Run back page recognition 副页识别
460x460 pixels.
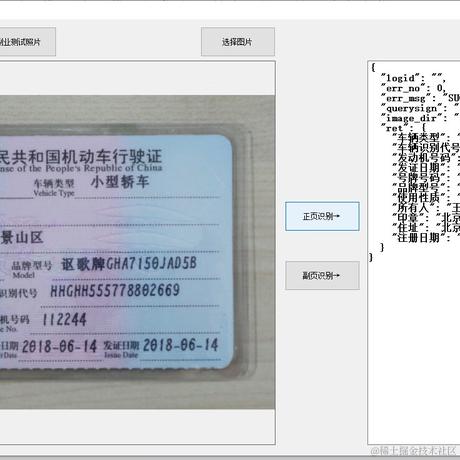pyautogui.click(x=322, y=276)
